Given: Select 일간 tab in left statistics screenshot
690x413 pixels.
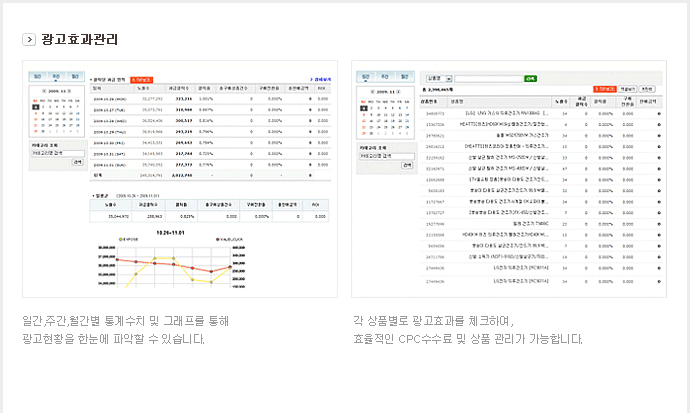Looking at the screenshot, I should (37, 76).
